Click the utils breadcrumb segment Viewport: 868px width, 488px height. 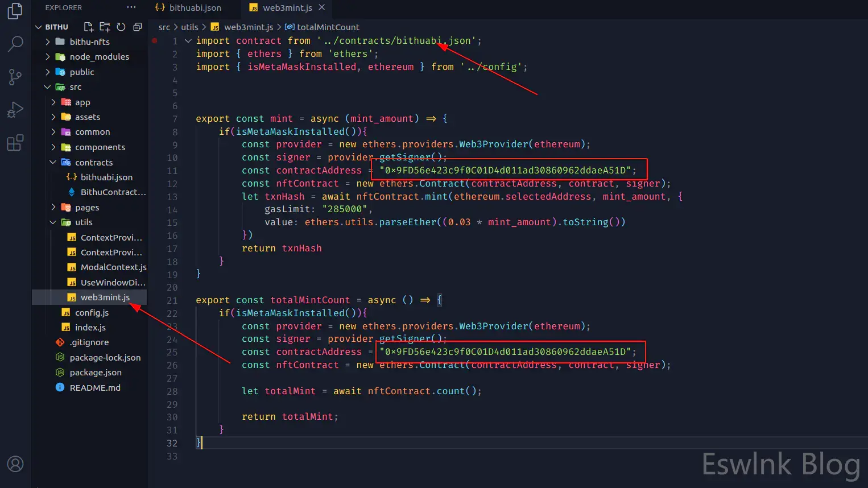click(189, 27)
